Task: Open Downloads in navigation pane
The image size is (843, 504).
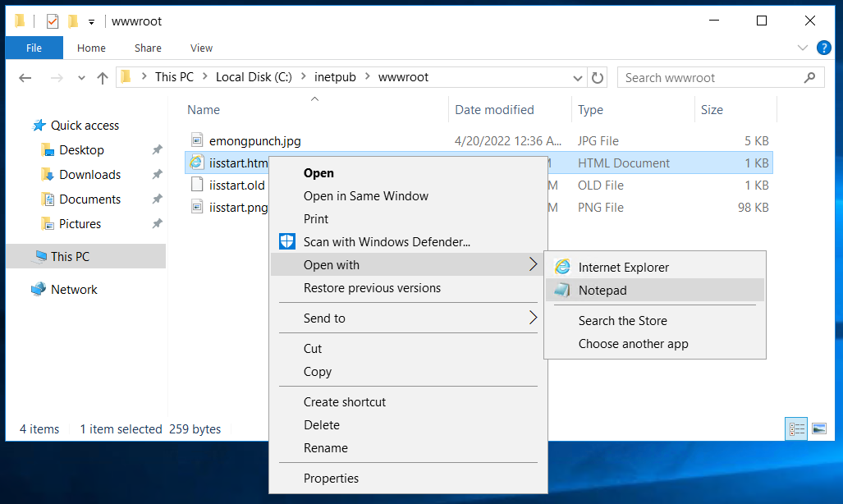Action: point(89,175)
